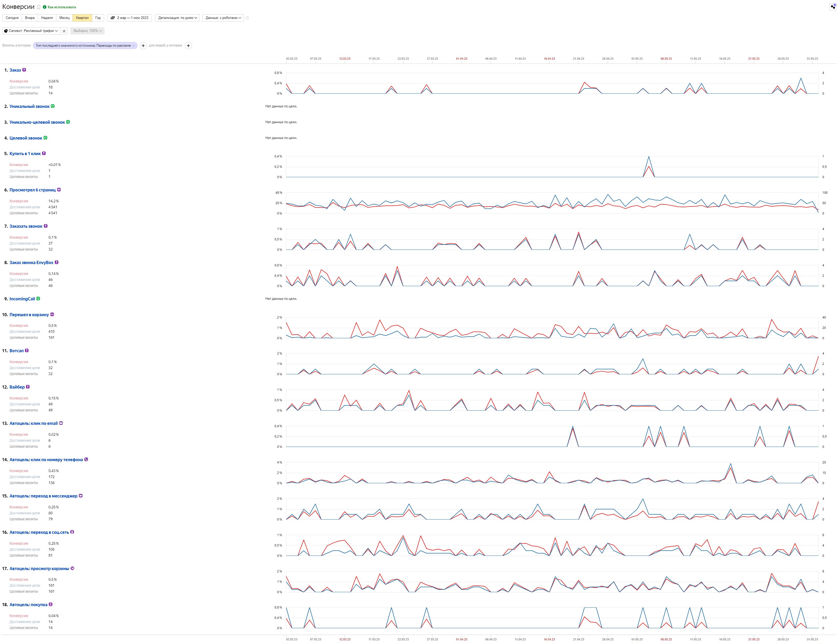The image size is (840, 644).
Task: Click the phone icon beside клик по номеру телефона
Action: (86, 460)
